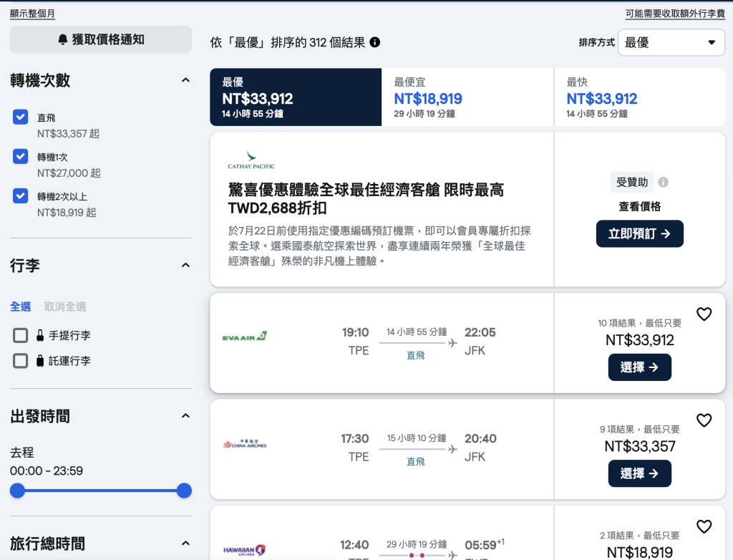
Task: Open the 顯示整個月 link
Action: pyautogui.click(x=32, y=14)
